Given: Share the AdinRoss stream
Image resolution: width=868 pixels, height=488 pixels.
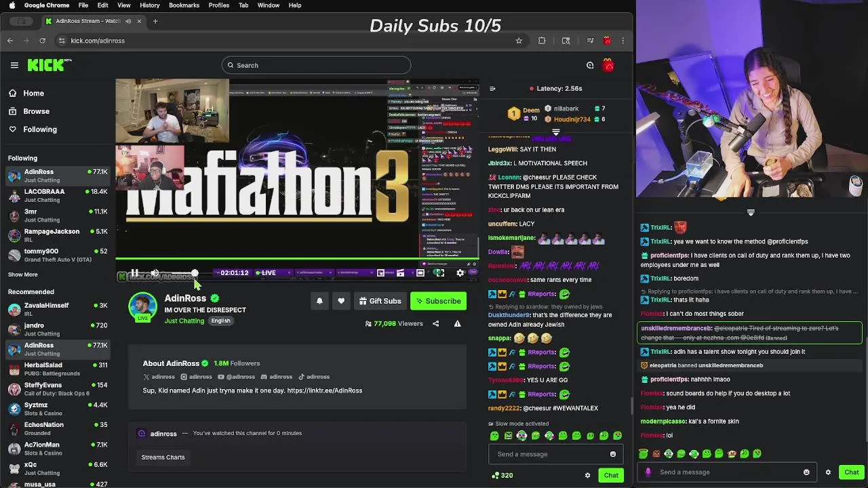Looking at the screenshot, I should 435,323.
